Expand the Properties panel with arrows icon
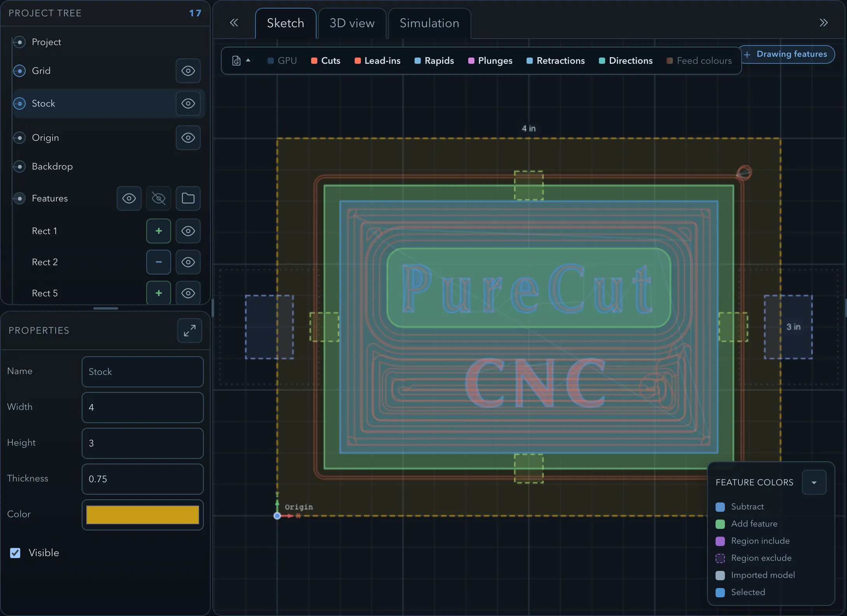This screenshot has width=847, height=616. [190, 331]
